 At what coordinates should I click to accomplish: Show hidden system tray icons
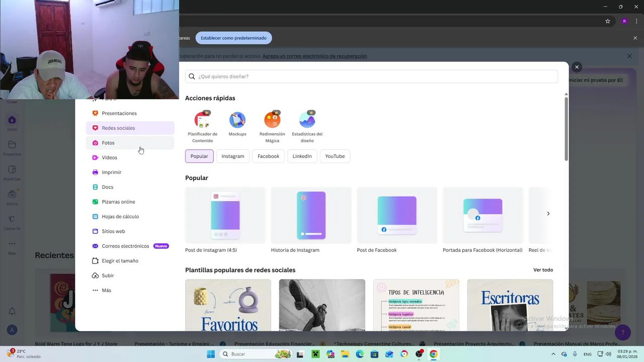553,354
